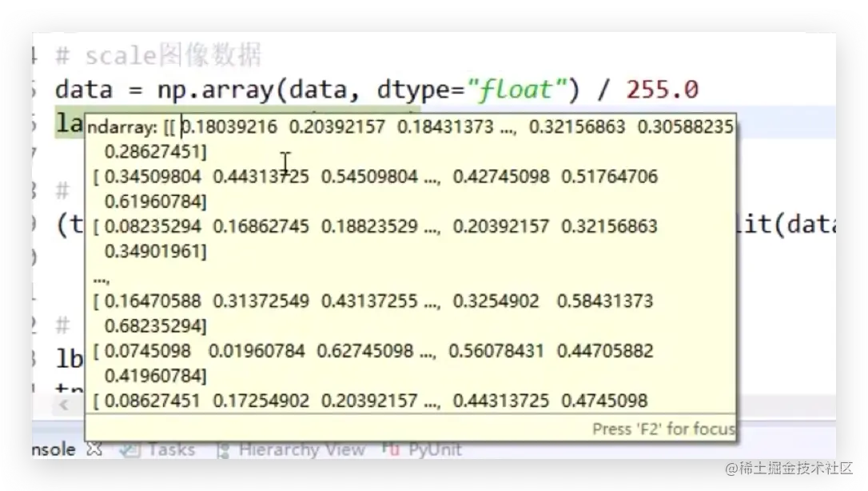Click value 0.08235294 in tooltip
Viewport: 868px width, 491px height.
pyautogui.click(x=152, y=226)
